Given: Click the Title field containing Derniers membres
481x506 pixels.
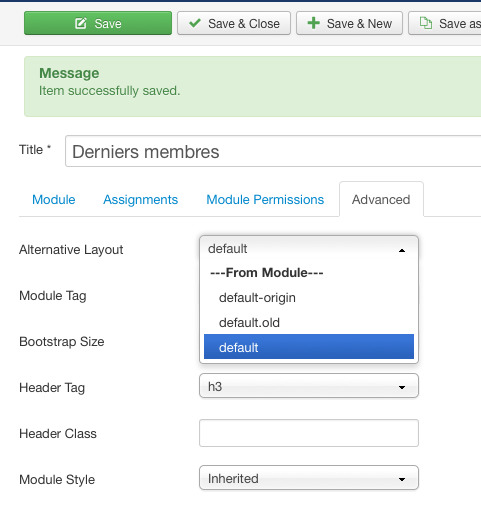Looking at the screenshot, I should pos(273,151).
